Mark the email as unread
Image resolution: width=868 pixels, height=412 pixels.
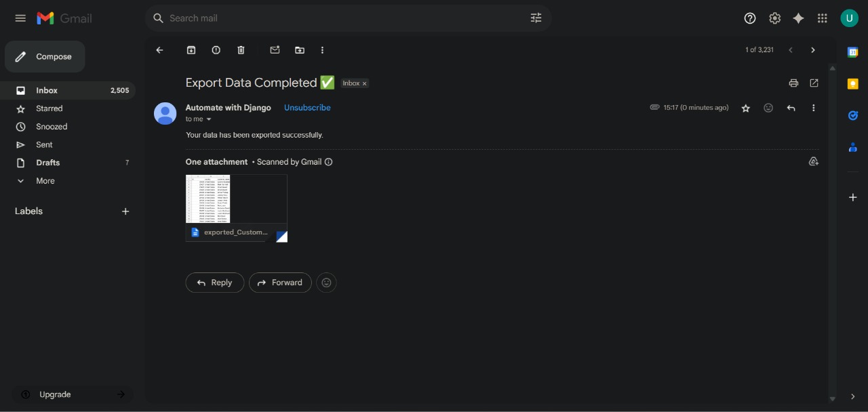(x=275, y=50)
